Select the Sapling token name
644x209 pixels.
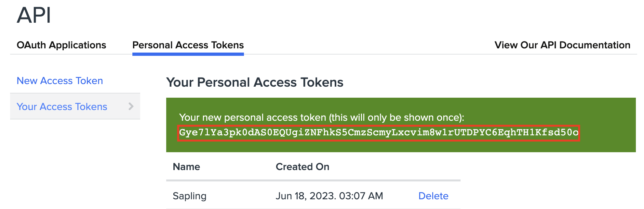click(x=190, y=196)
